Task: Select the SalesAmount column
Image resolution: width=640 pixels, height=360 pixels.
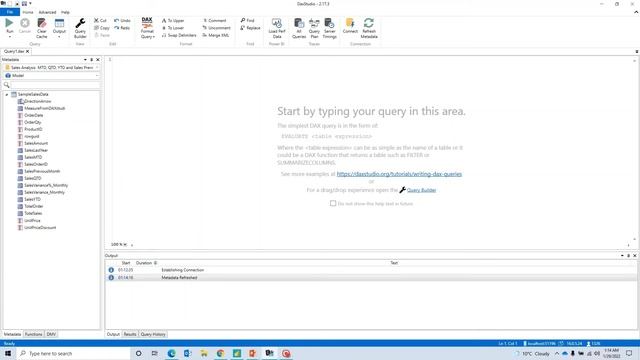Action: [36, 143]
